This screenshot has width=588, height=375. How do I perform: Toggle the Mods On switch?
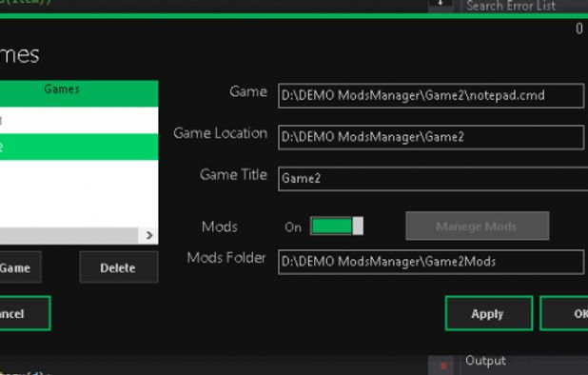(337, 227)
